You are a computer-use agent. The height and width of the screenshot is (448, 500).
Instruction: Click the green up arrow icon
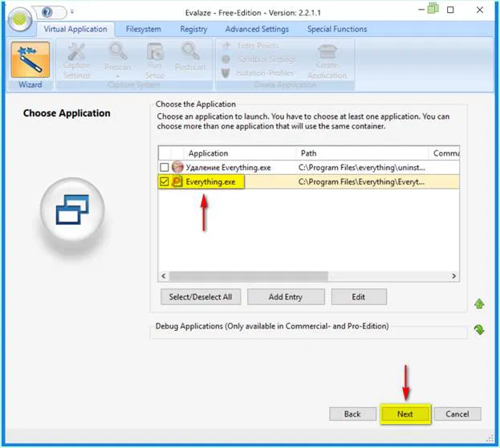479,303
